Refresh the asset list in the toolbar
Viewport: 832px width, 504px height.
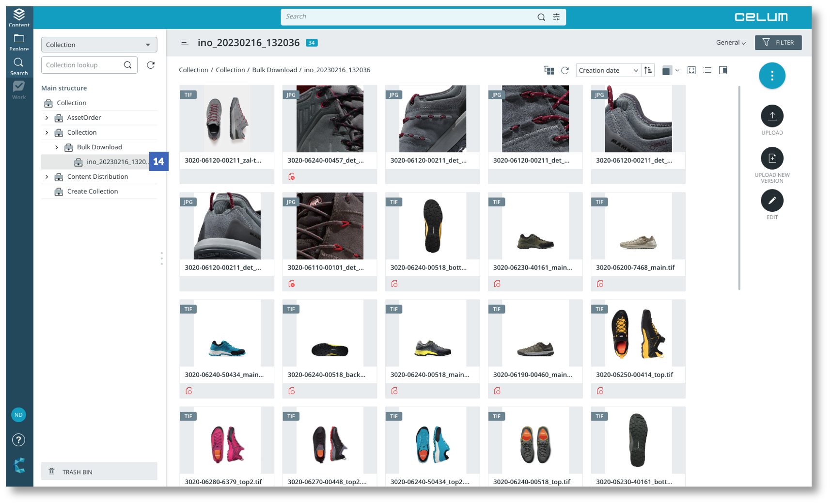(565, 70)
